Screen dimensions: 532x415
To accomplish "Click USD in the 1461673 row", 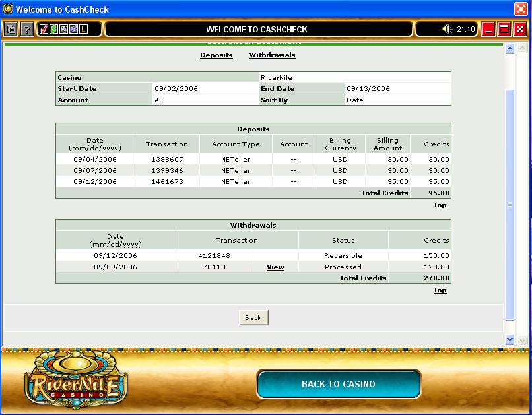I will tap(340, 181).
